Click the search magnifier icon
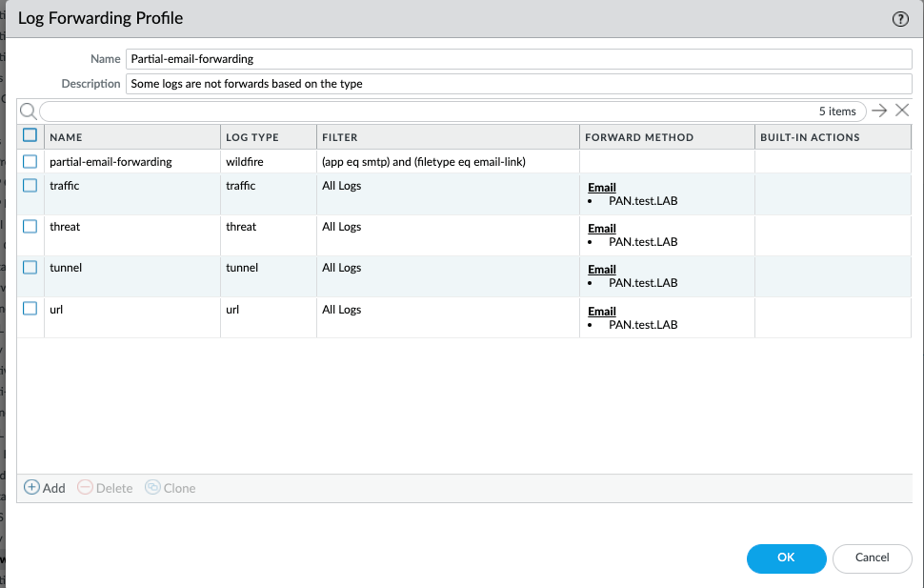This screenshot has height=588, width=924. 28,111
